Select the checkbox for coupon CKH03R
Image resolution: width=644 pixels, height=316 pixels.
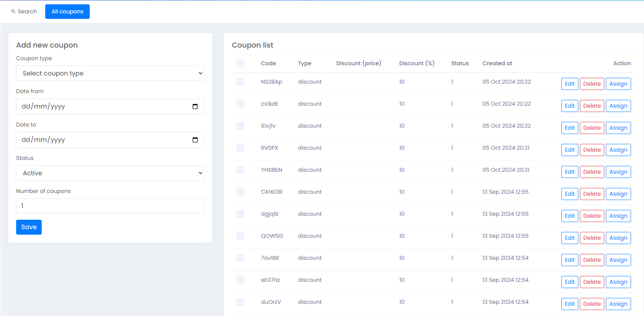click(x=240, y=192)
